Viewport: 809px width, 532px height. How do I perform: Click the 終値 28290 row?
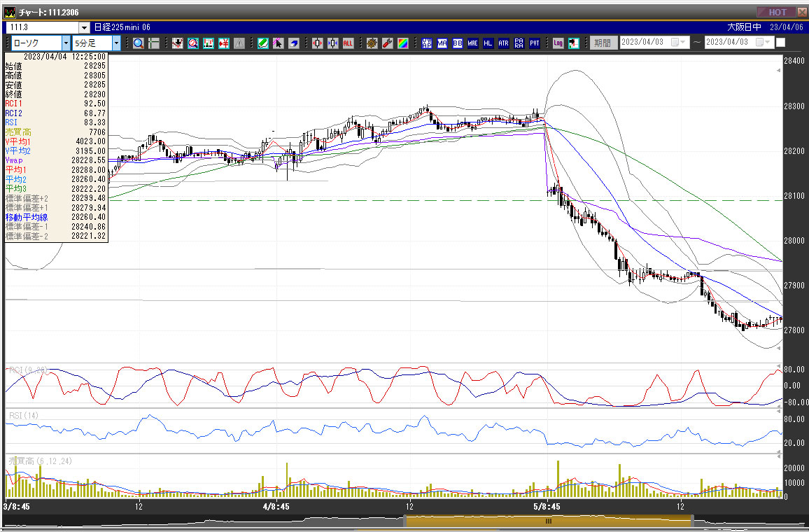click(56, 94)
